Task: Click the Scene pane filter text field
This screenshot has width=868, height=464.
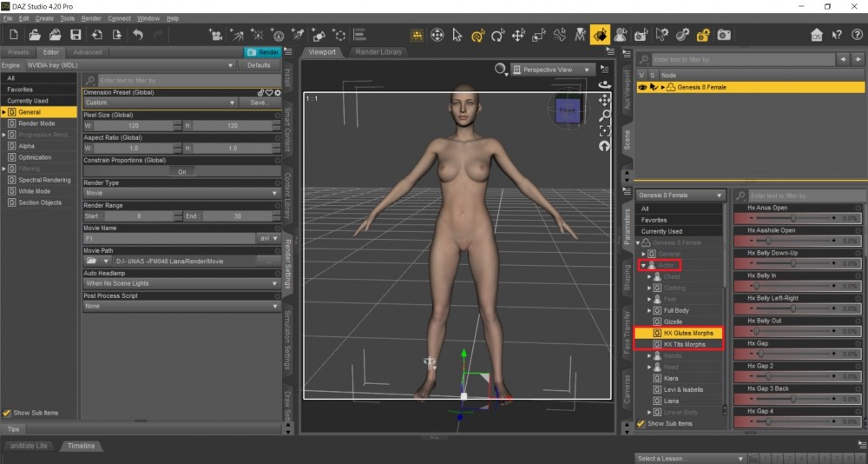Action: point(742,59)
